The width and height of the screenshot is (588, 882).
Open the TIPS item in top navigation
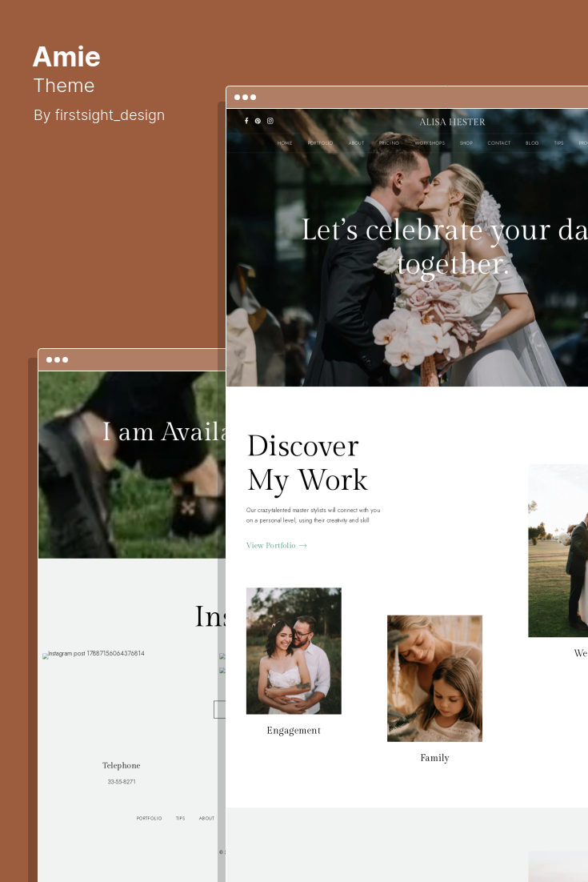[558, 143]
